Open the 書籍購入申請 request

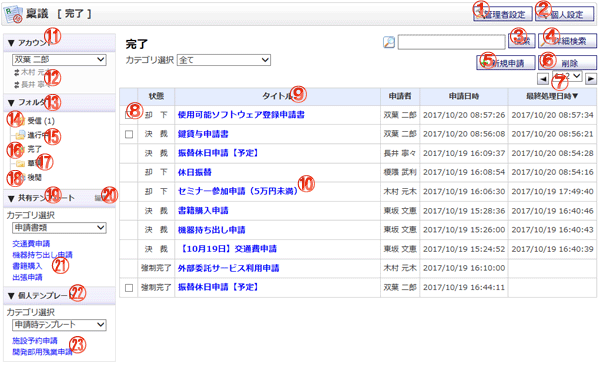point(203,210)
